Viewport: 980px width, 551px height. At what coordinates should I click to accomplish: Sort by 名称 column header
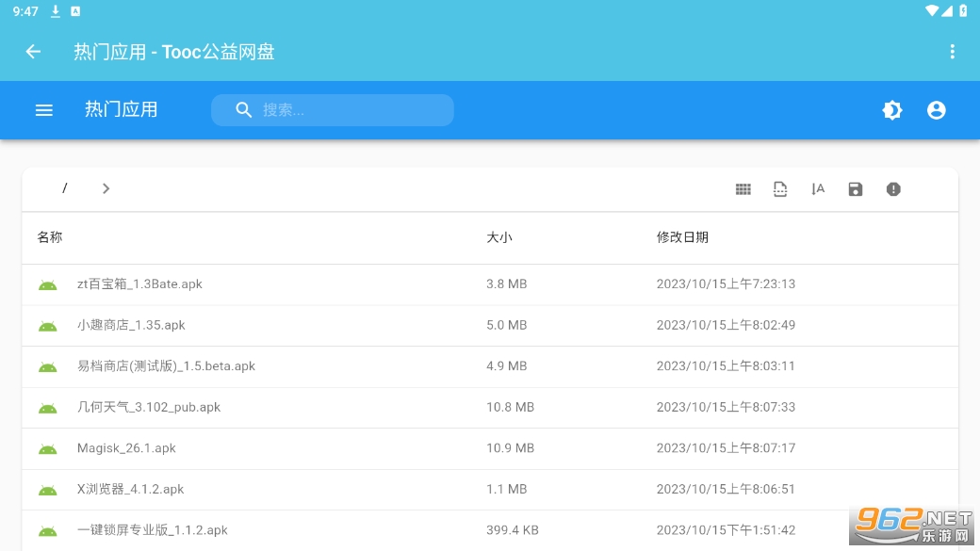click(50, 236)
